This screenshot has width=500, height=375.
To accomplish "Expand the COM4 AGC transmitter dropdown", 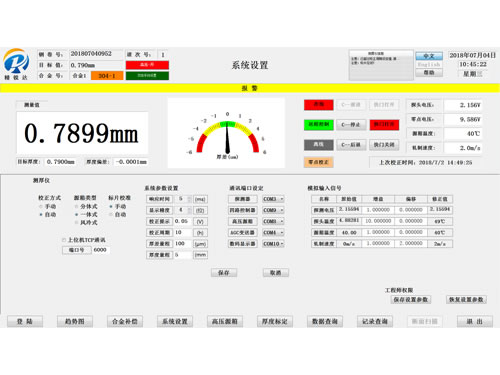I will (x=273, y=233).
